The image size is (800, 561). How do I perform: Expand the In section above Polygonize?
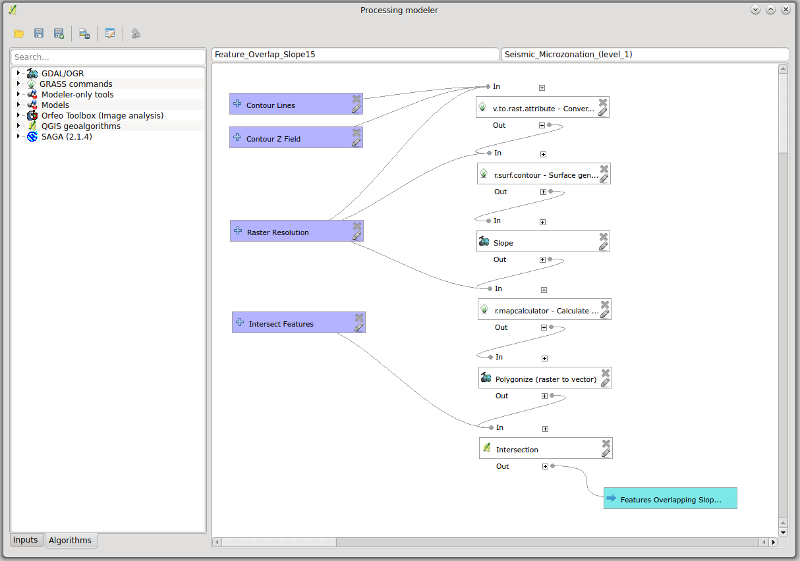543,357
